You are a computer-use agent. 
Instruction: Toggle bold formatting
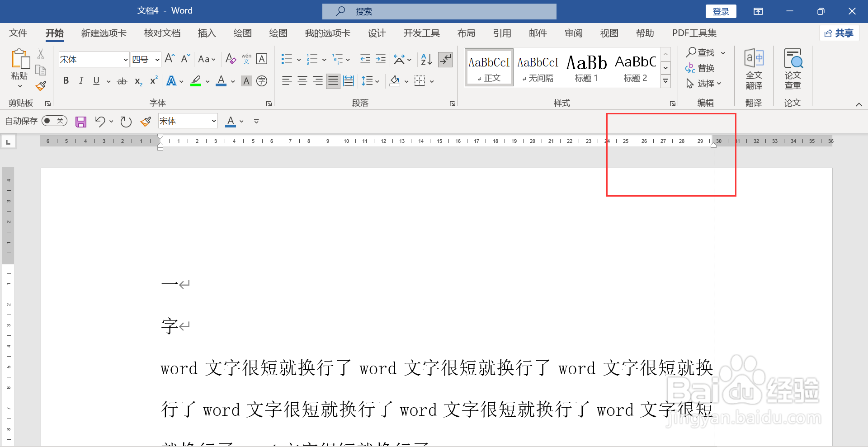(66, 81)
